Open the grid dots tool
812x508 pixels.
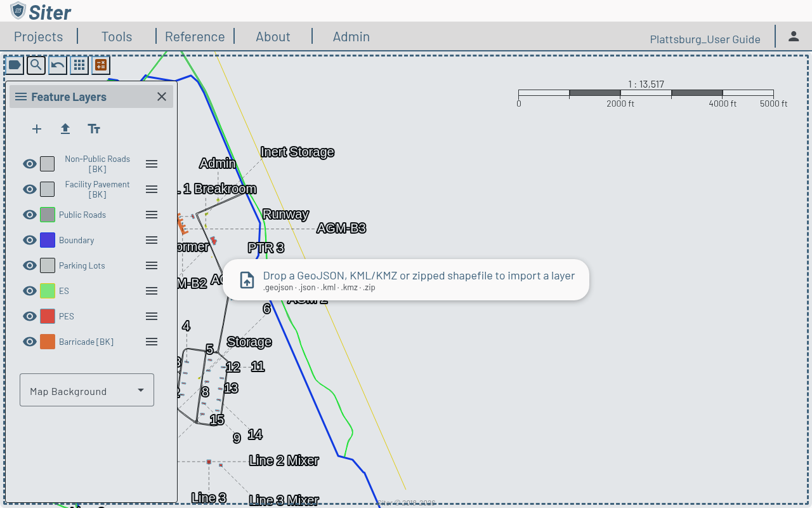pos(79,65)
